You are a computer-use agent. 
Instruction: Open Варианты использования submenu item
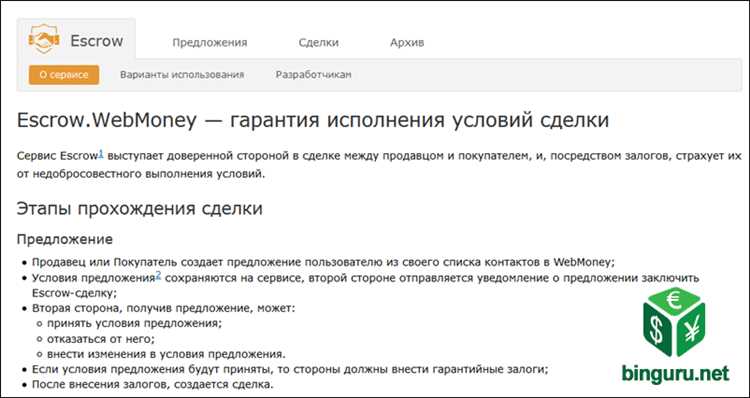tap(182, 75)
